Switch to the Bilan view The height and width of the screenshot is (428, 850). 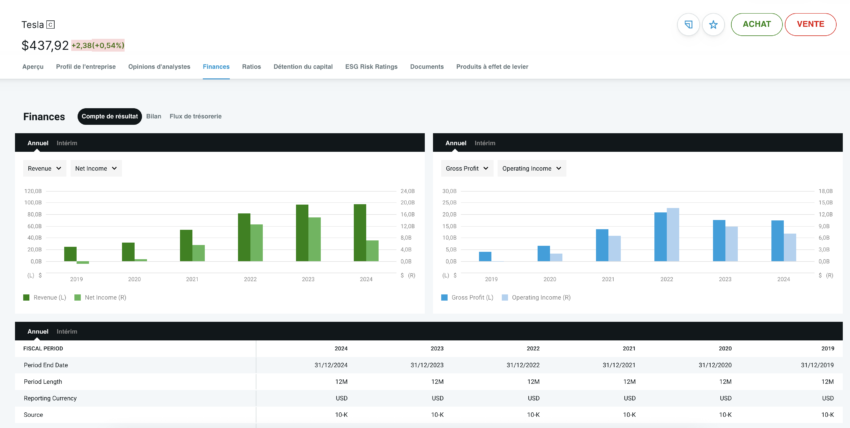(x=154, y=117)
